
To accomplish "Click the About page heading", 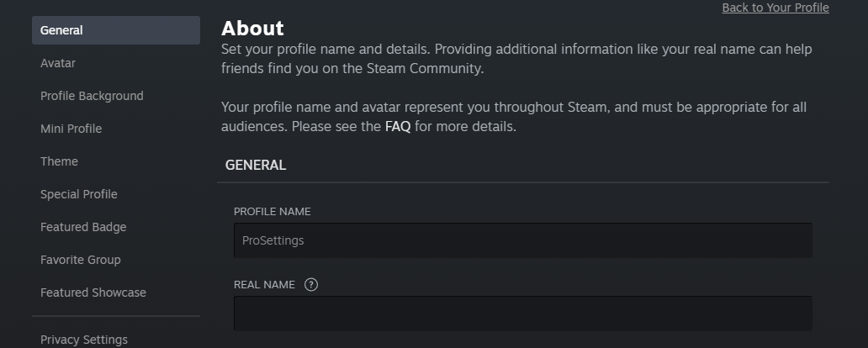I will tap(252, 29).
